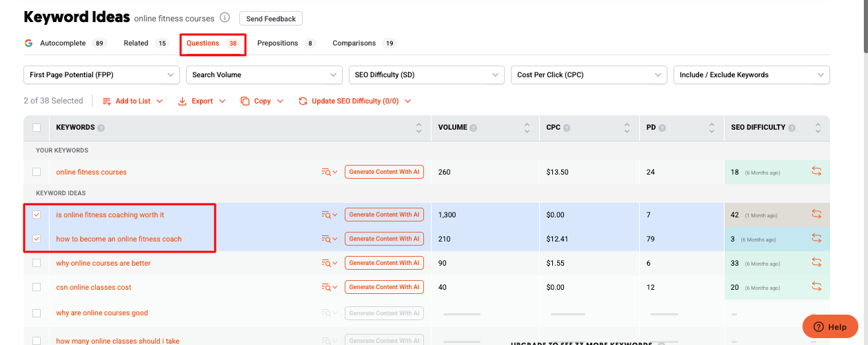Open 'how to become an online fitness coach' keyword link

tap(119, 239)
